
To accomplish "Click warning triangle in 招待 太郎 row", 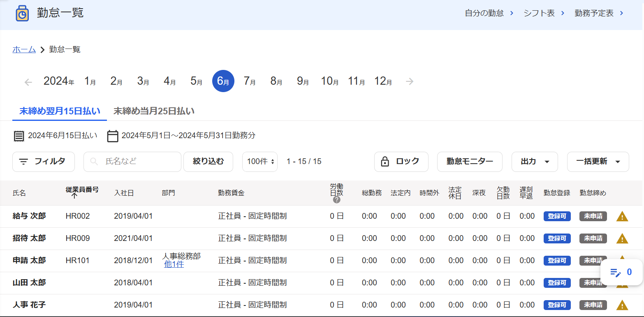I will pos(622,238).
